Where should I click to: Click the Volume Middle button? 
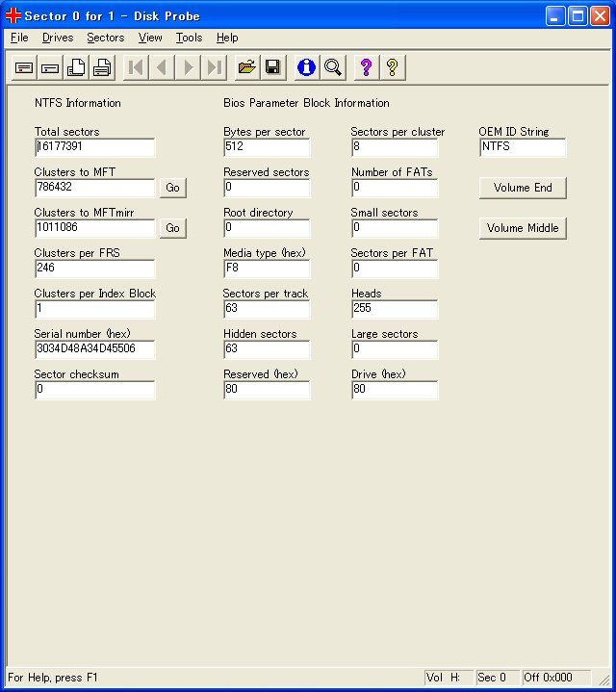pos(523,228)
